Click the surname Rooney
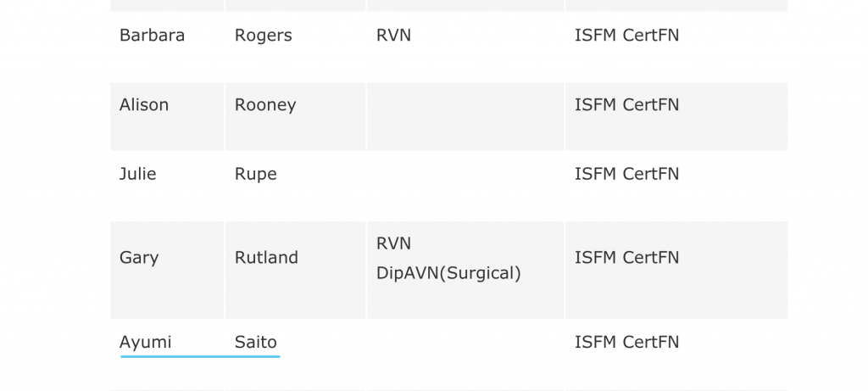Viewport: 868px width, 391px height. coord(265,105)
